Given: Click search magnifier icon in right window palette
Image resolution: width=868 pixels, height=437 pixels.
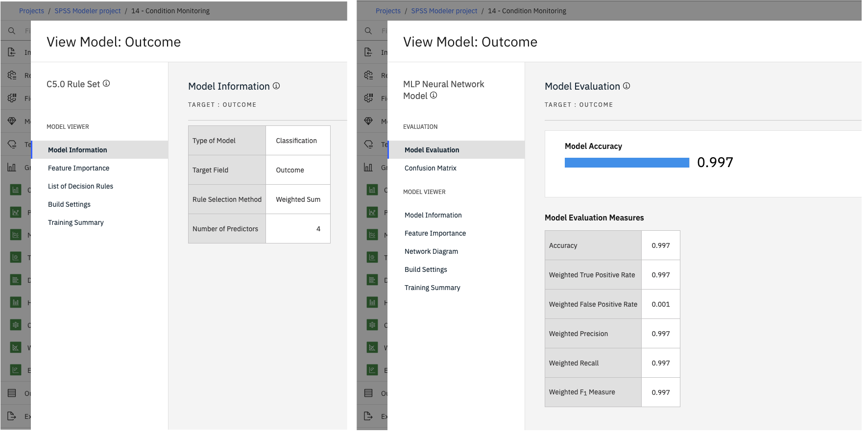Looking at the screenshot, I should 368,31.
